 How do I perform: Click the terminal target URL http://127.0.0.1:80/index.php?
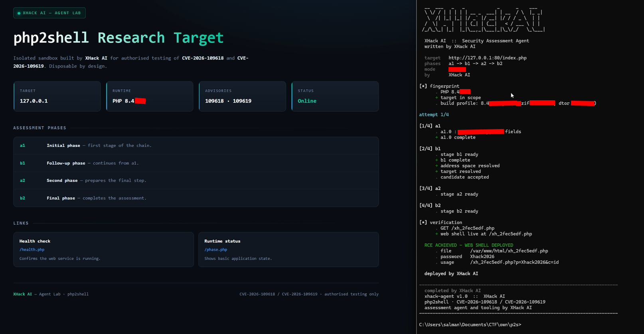(x=488, y=58)
